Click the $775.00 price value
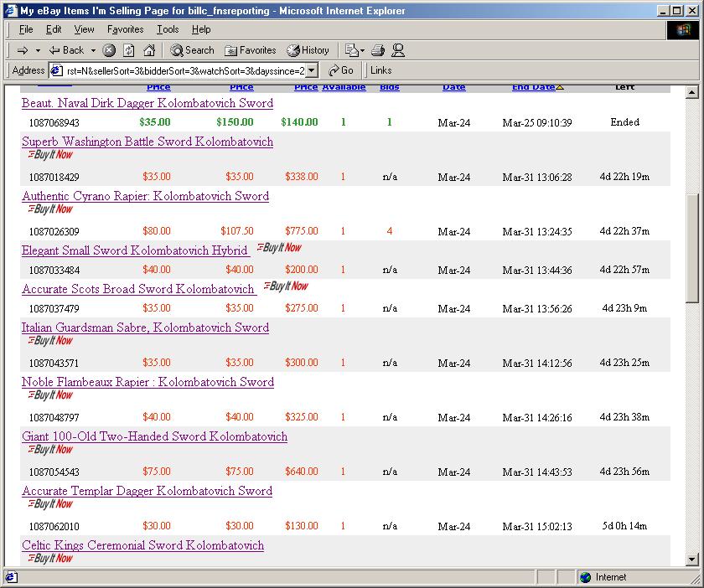 [301, 231]
